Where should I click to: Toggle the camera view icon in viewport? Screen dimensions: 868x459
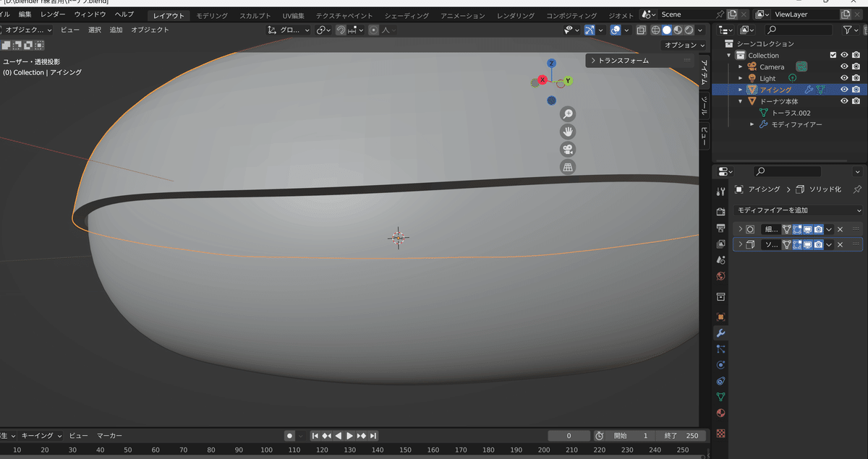(x=569, y=150)
